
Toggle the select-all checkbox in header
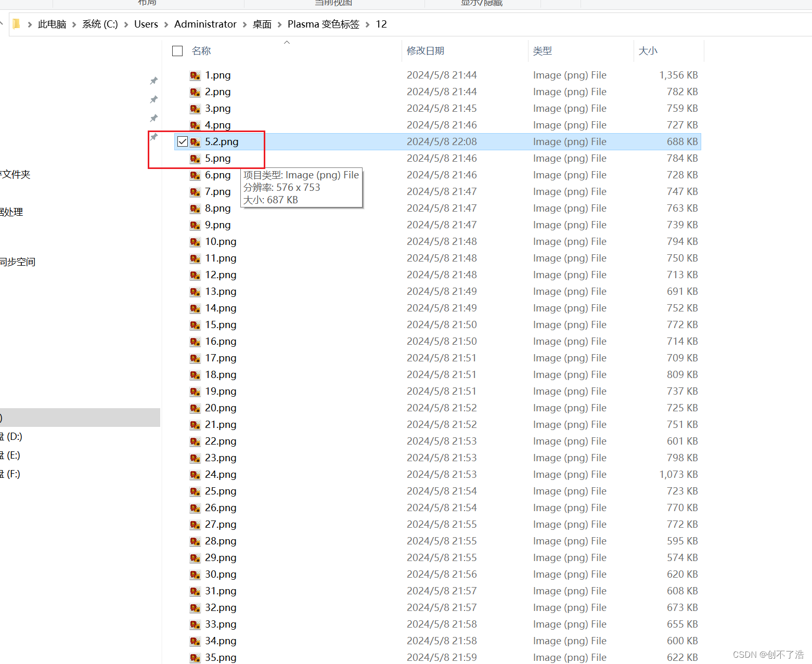[x=177, y=51]
